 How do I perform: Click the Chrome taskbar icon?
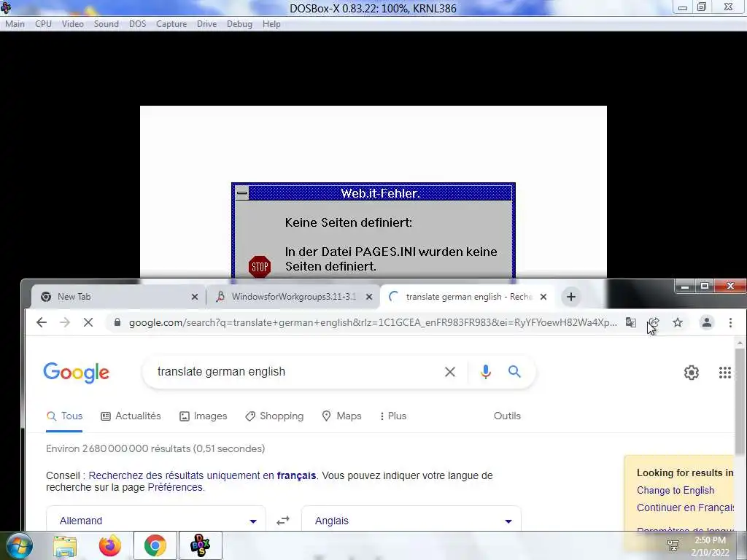155,545
